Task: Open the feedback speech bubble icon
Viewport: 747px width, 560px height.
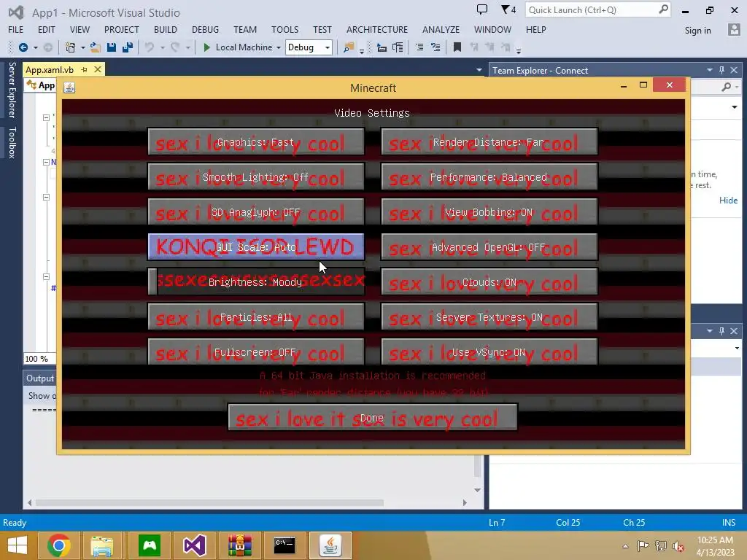Action: [482, 9]
